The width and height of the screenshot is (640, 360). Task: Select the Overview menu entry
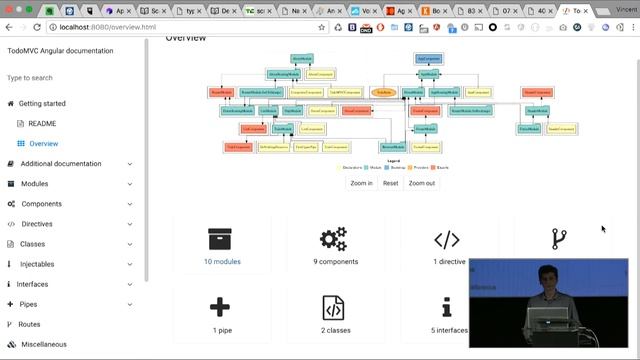44,144
